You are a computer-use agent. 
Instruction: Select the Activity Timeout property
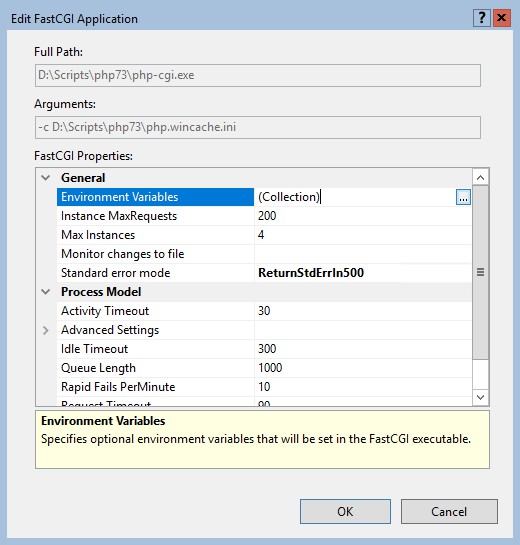coord(155,311)
